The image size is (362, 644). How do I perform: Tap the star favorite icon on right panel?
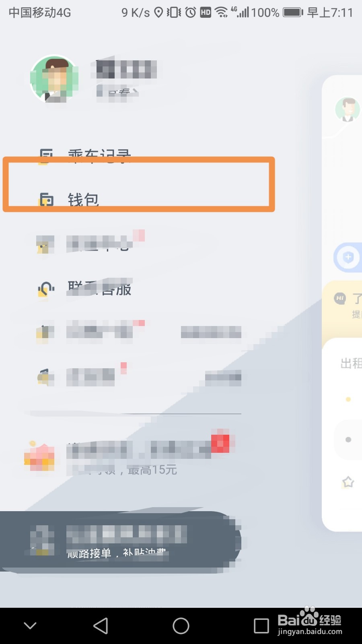click(x=348, y=482)
